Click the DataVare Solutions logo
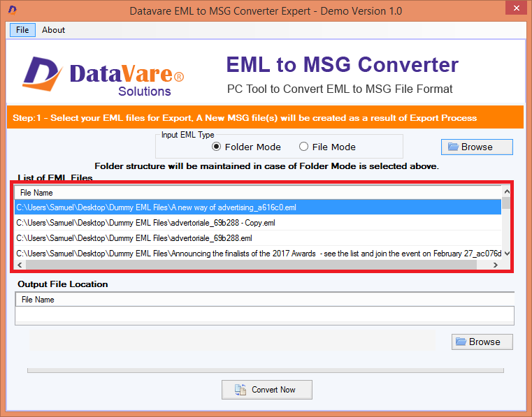This screenshot has height=417, width=532. [x=103, y=75]
